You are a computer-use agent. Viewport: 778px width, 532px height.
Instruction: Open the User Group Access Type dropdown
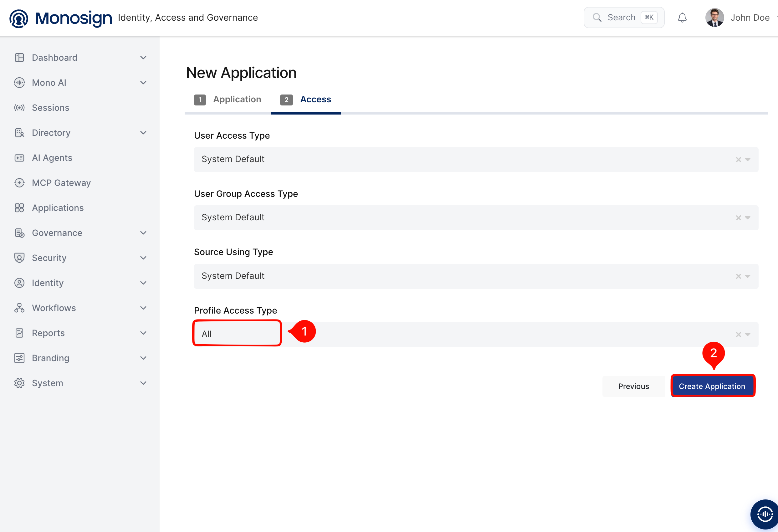pos(476,217)
